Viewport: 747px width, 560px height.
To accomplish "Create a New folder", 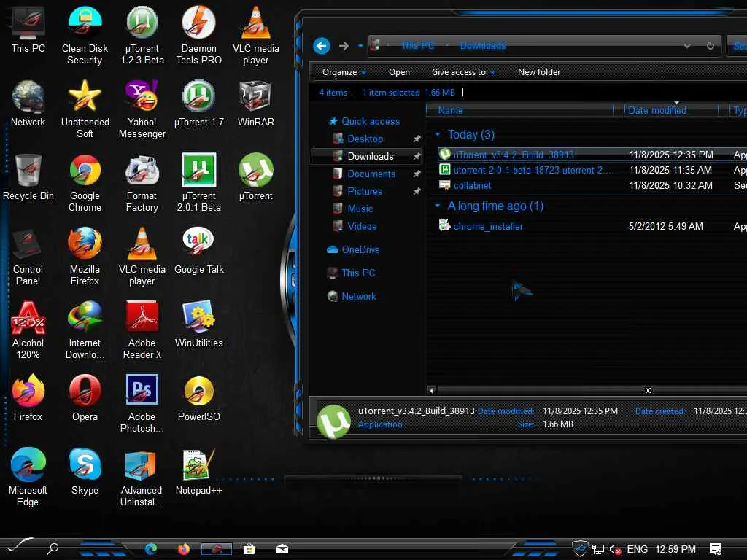I will point(539,72).
